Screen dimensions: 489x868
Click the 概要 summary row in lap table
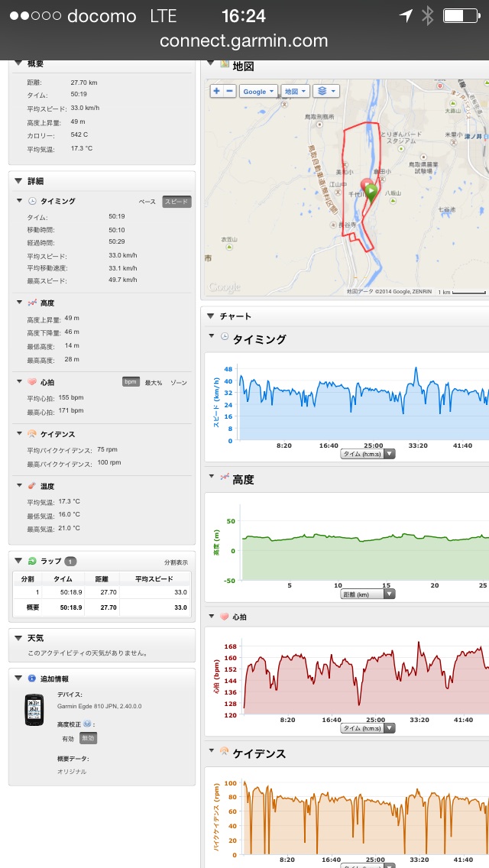102,607
